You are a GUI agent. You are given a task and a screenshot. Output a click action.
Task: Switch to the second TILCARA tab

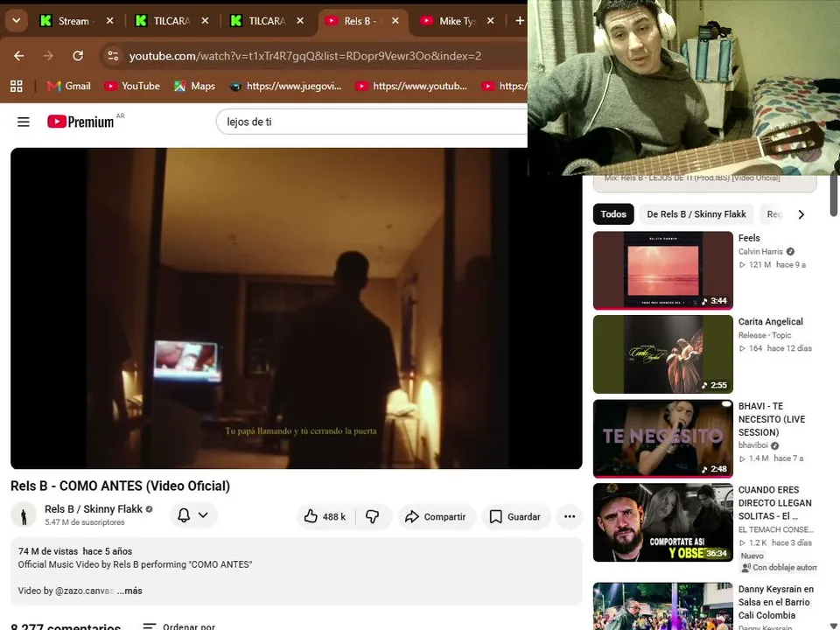pos(259,21)
